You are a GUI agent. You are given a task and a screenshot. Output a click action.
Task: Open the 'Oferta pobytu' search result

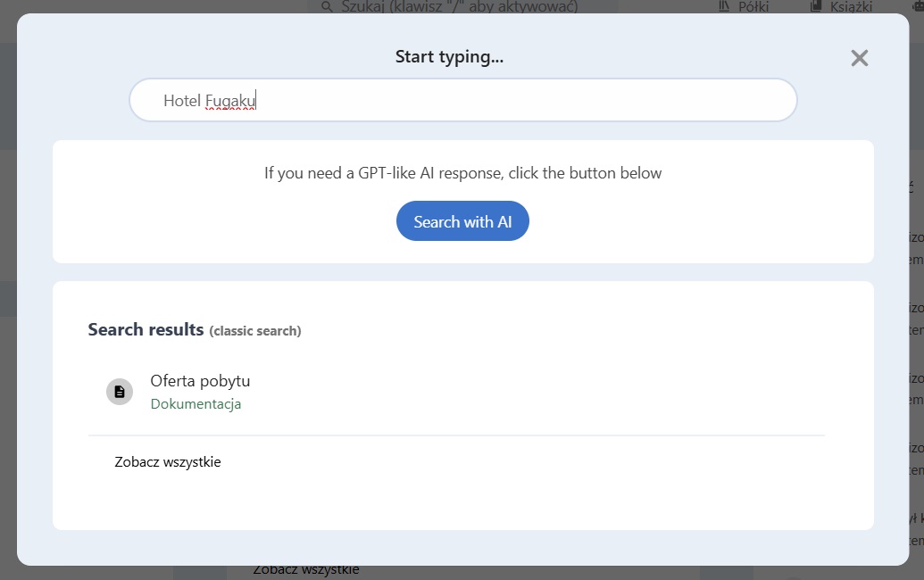pyautogui.click(x=200, y=381)
